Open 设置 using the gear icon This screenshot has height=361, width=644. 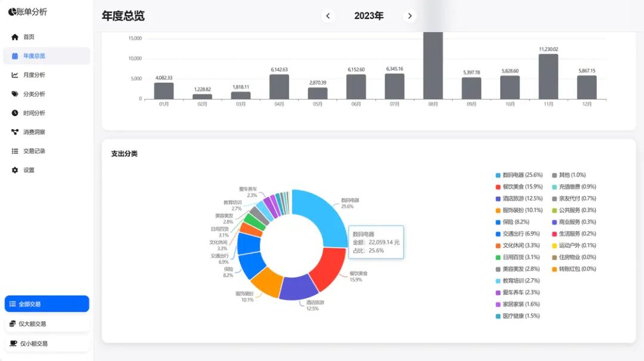pyautogui.click(x=15, y=170)
